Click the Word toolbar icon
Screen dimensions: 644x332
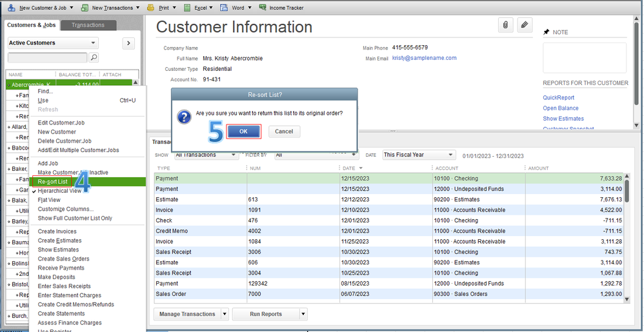point(223,8)
